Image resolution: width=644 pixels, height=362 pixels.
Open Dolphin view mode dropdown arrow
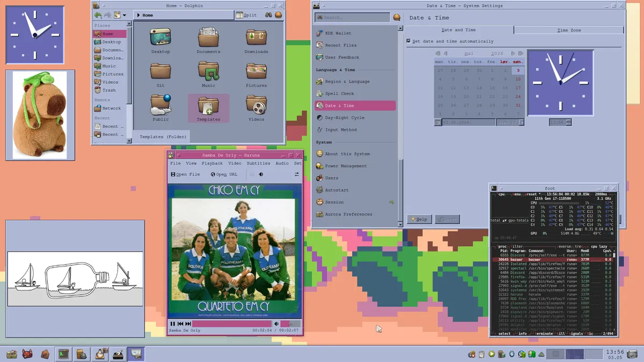point(125,15)
